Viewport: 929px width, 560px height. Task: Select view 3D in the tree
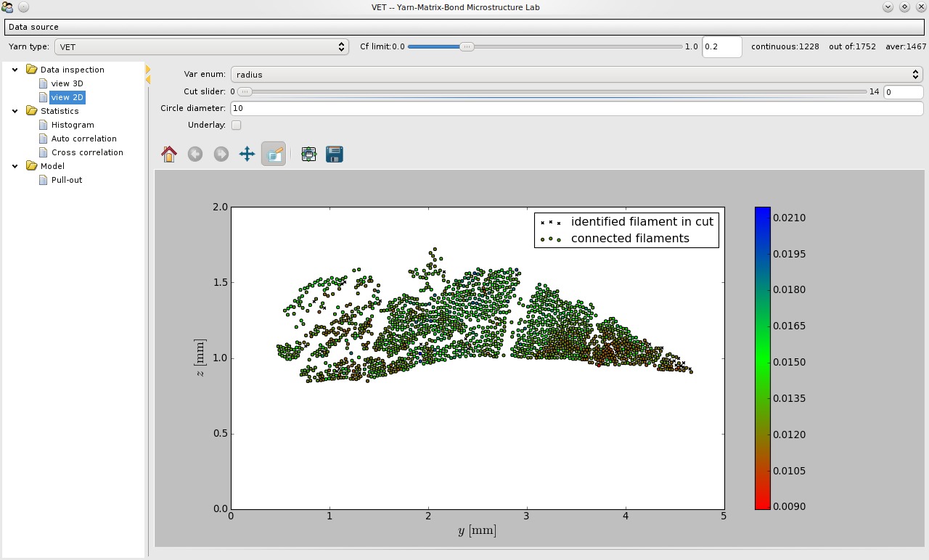67,83
